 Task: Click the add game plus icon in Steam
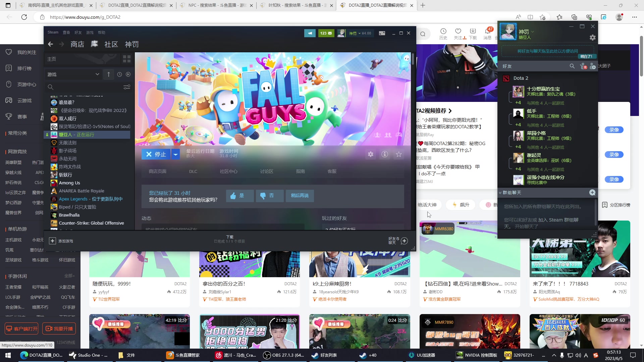point(52,241)
